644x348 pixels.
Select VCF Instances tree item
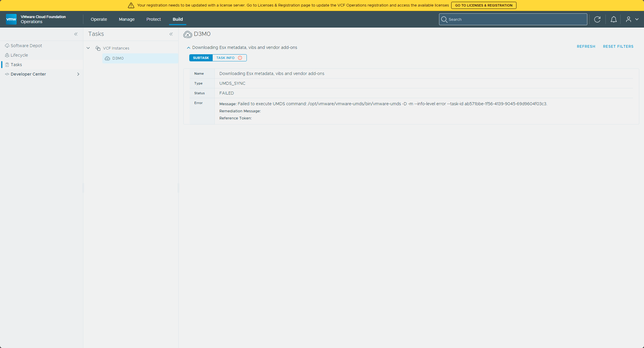tap(116, 48)
